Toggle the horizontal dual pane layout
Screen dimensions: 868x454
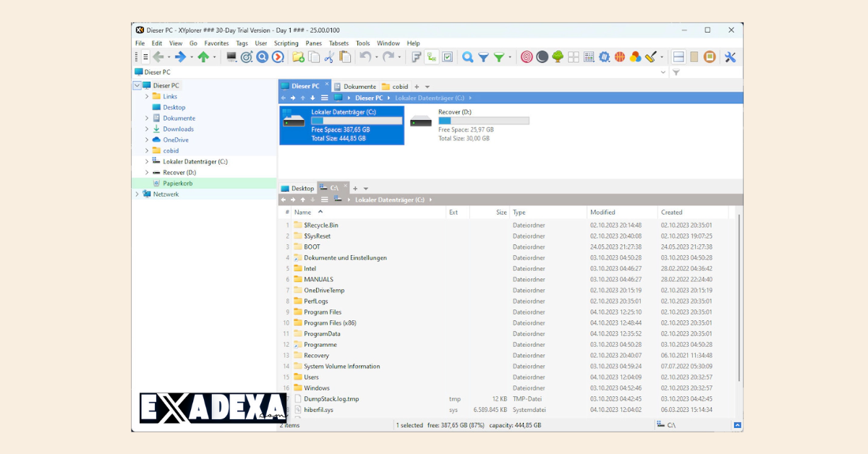[x=678, y=56]
